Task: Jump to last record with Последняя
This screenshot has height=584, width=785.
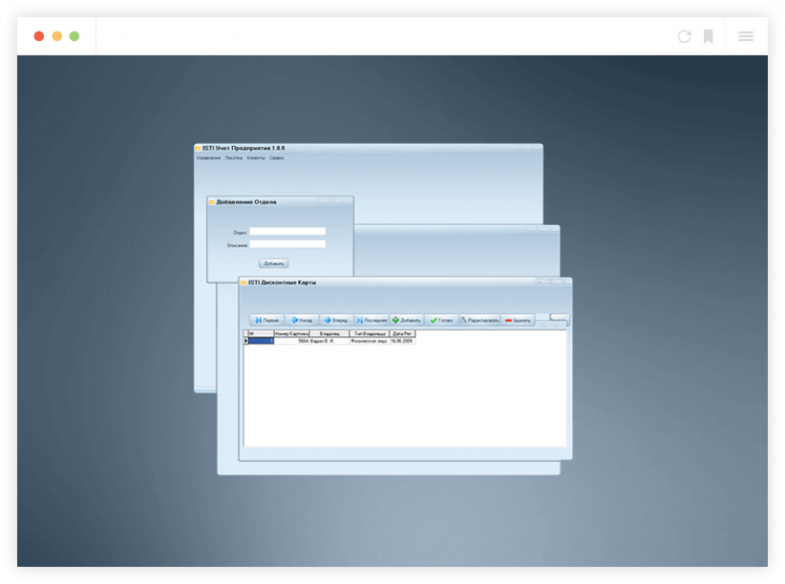Action: pyautogui.click(x=371, y=320)
